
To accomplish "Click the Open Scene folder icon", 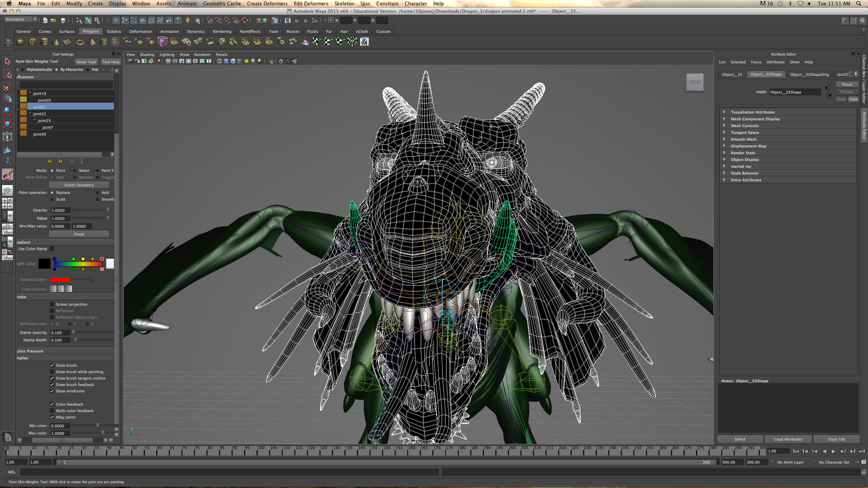I will [x=53, y=21].
